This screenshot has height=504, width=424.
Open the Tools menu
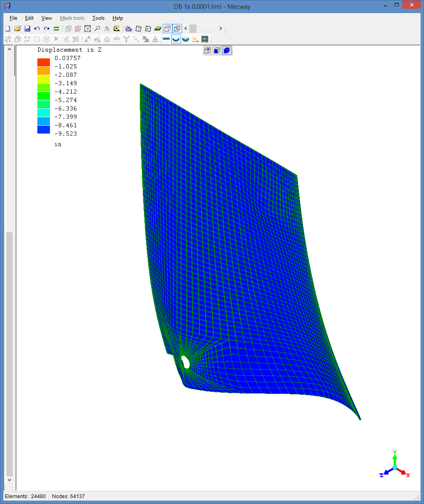point(98,18)
